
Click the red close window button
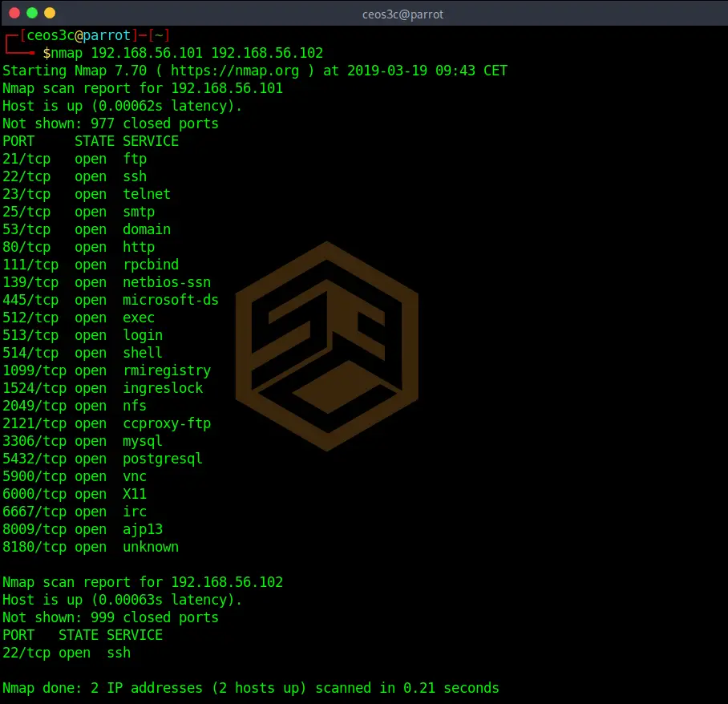(x=14, y=13)
